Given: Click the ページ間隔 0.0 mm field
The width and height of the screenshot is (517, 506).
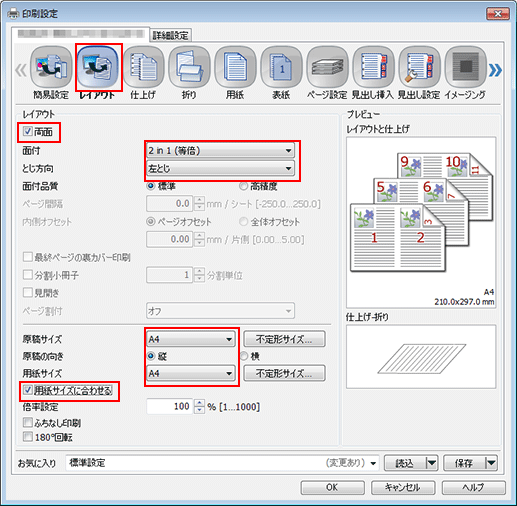Looking at the screenshot, I should click(170, 203).
